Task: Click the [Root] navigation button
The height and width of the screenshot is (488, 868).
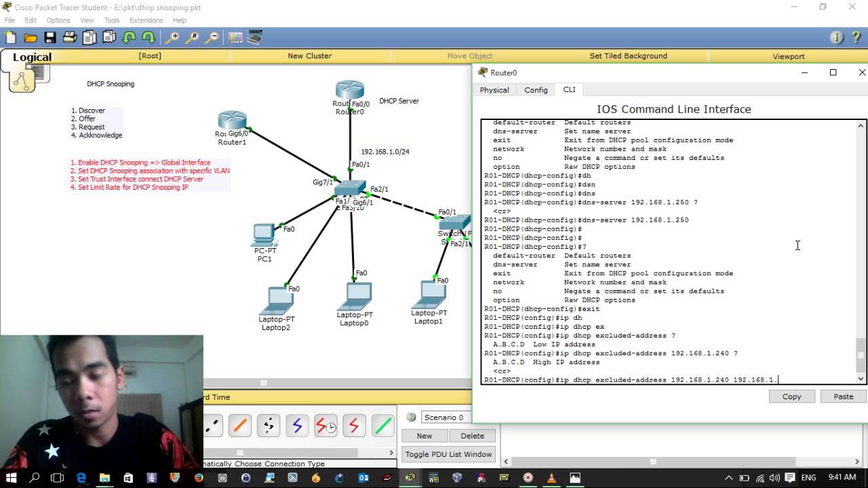Action: 150,56
